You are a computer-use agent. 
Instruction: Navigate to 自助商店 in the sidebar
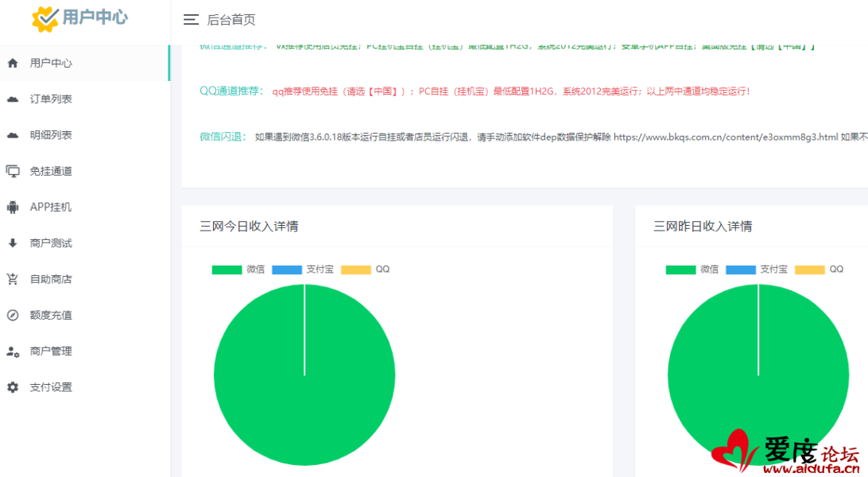(x=51, y=279)
